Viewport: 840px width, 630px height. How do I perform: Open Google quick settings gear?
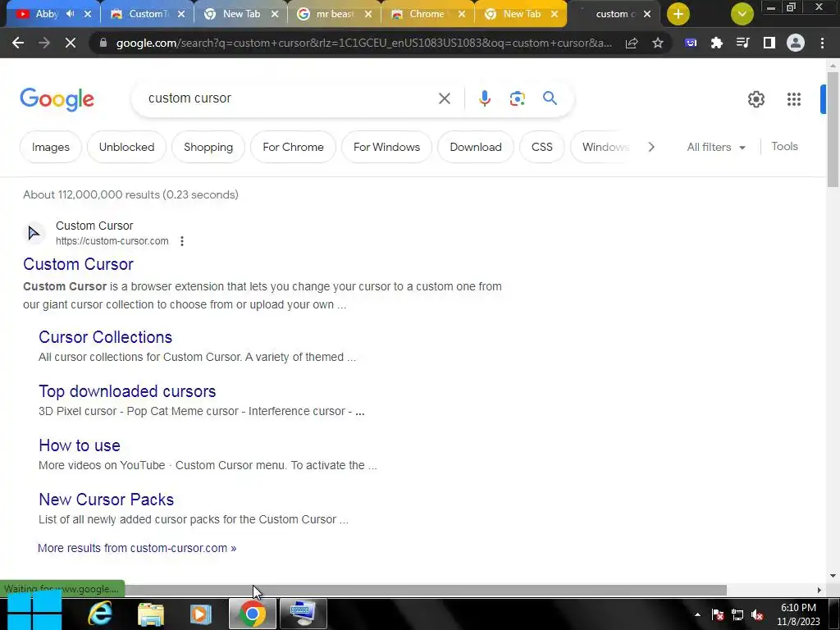756,99
